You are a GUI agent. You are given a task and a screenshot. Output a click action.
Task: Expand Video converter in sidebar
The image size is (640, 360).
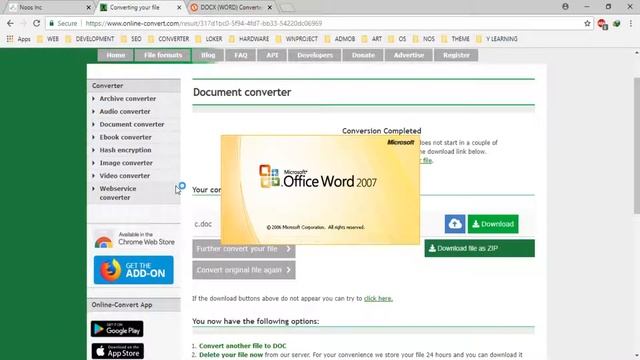pyautogui.click(x=124, y=176)
